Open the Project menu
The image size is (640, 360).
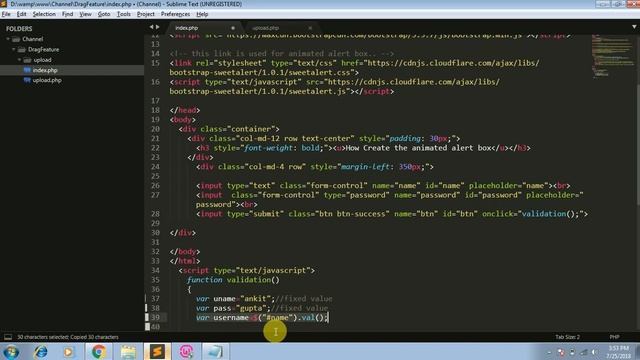click(146, 14)
